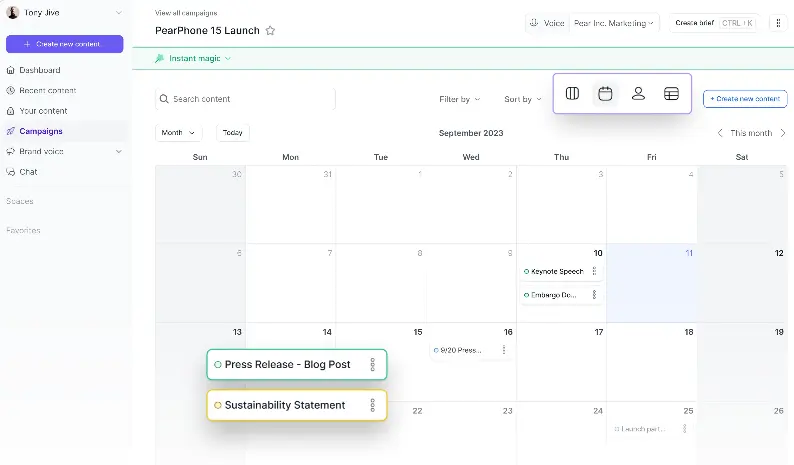Select the table list view icon

coord(671,94)
